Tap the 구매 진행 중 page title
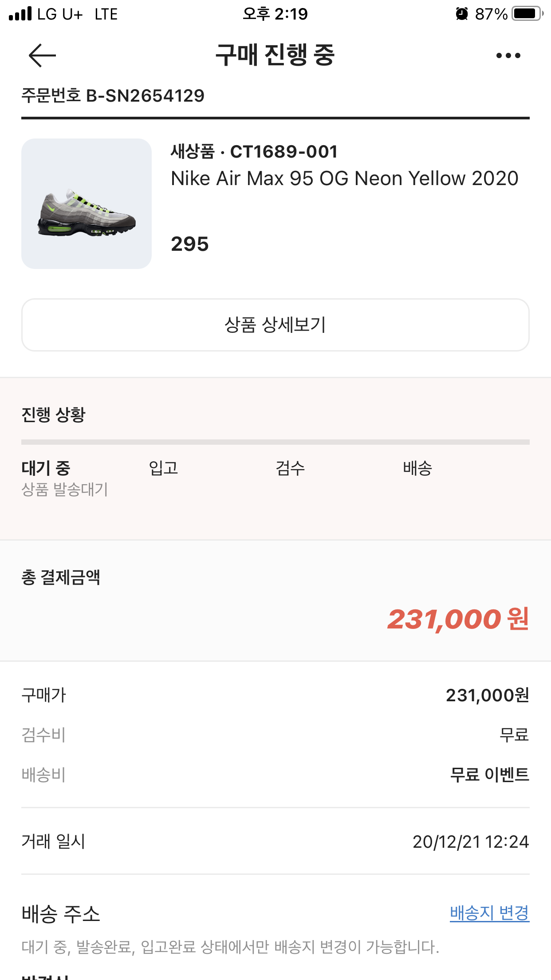551x980 pixels. click(x=275, y=55)
